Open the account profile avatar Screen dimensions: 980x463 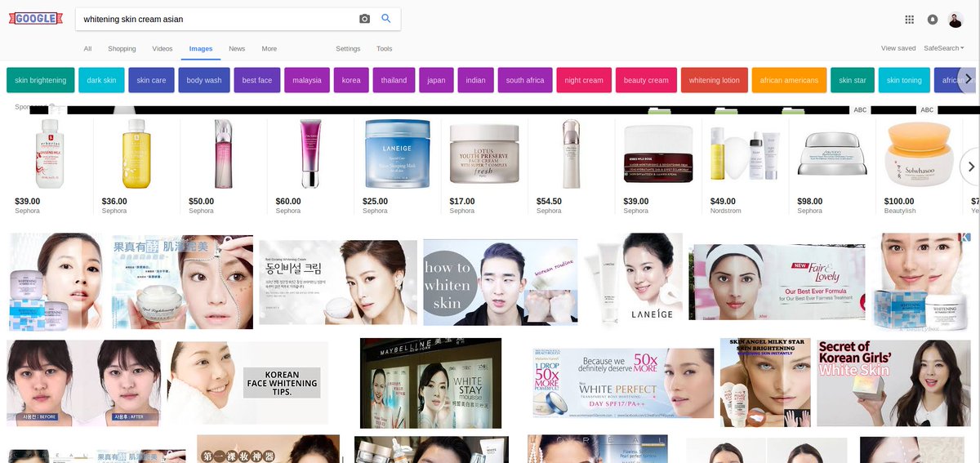click(955, 20)
